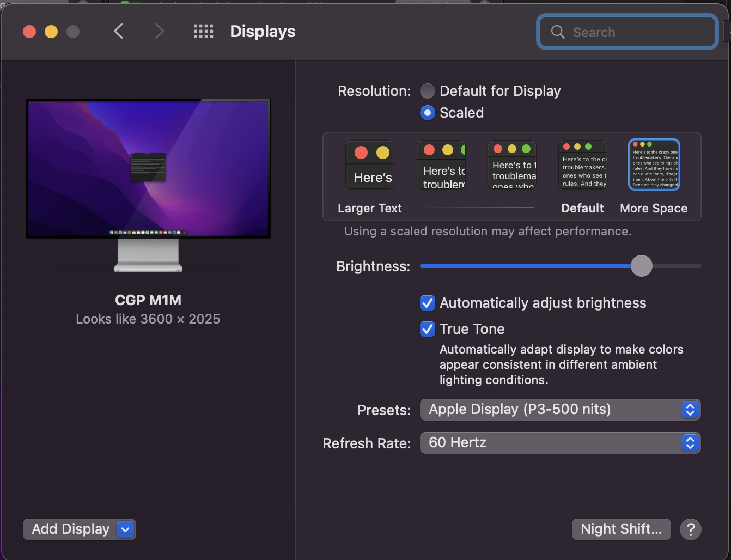
Task: Show all preferences grid icon
Action: 203,32
